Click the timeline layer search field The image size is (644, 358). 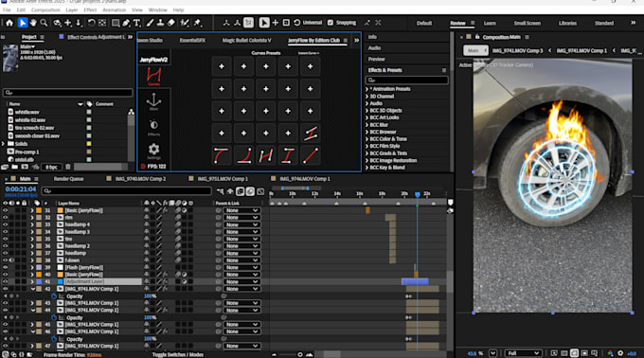click(x=127, y=191)
